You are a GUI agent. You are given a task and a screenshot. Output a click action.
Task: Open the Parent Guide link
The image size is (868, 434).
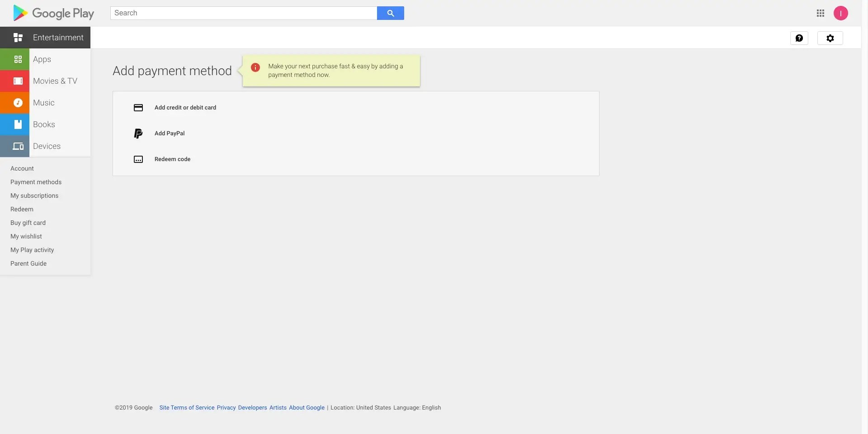(28, 263)
